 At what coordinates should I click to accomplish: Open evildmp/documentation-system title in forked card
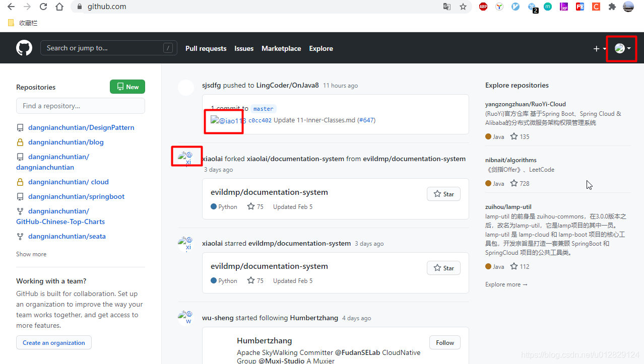[269, 192]
